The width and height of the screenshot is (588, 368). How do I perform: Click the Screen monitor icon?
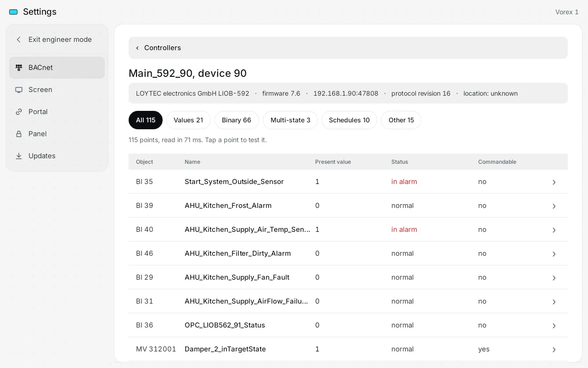(19, 90)
